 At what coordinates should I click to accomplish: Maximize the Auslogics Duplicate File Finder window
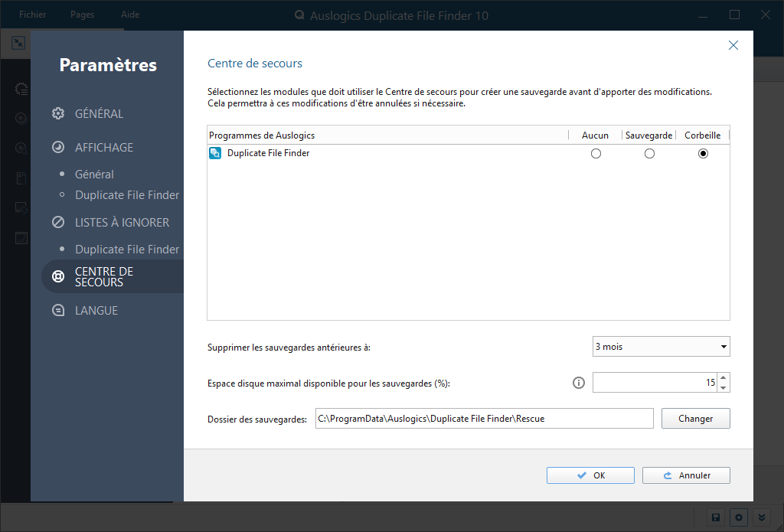(x=734, y=15)
